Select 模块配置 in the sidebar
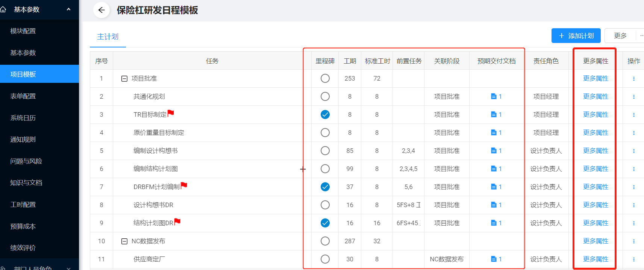 [x=23, y=31]
